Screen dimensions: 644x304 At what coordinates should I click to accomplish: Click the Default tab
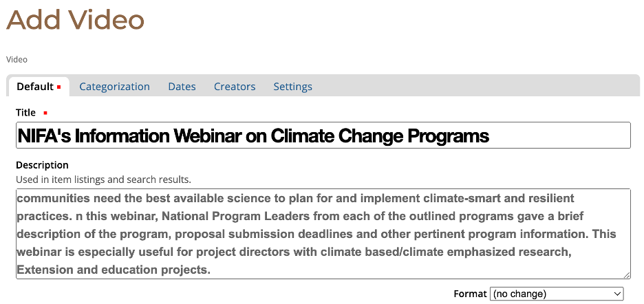[35, 87]
